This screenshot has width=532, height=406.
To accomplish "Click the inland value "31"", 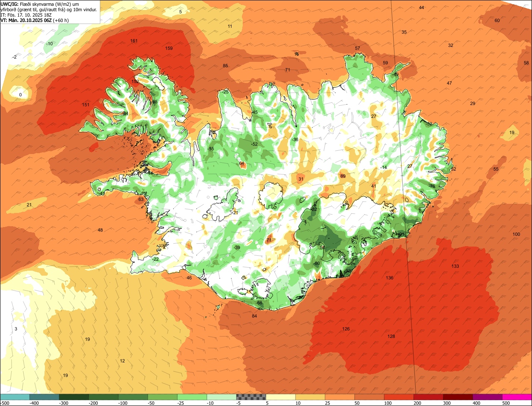I will click(301, 179).
